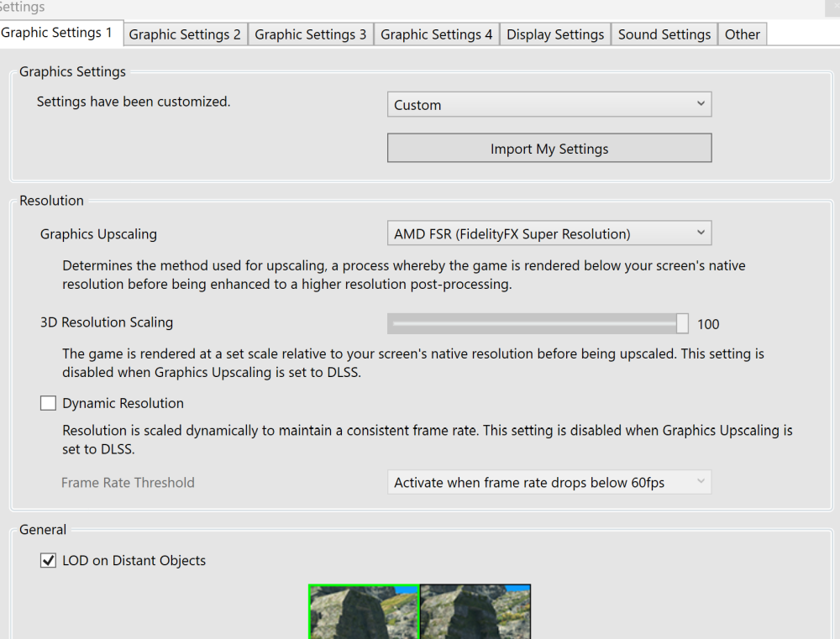Enable the Dynamic Resolution checkbox

click(x=49, y=404)
